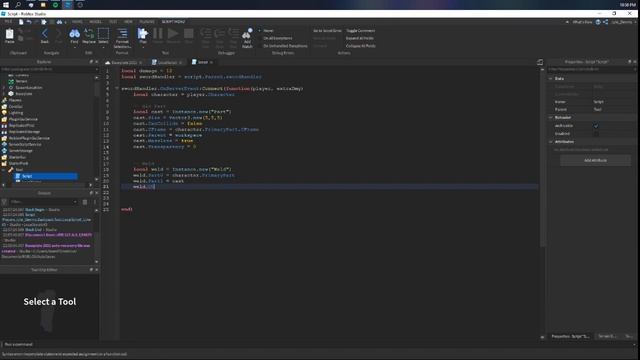Click the Baseplate icon in Explorer

[11, 94]
